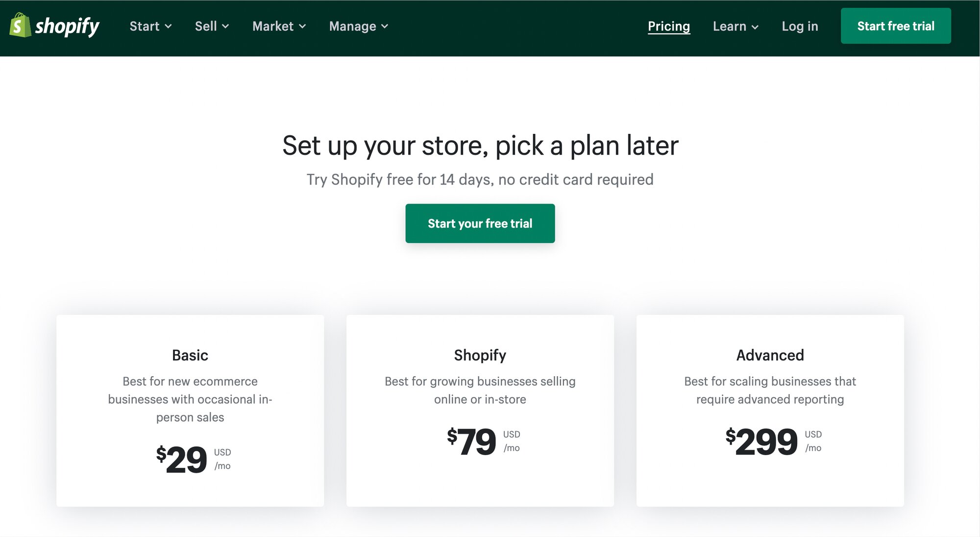This screenshot has height=537, width=980.
Task: Open the Sell dropdown menu
Action: point(212,26)
